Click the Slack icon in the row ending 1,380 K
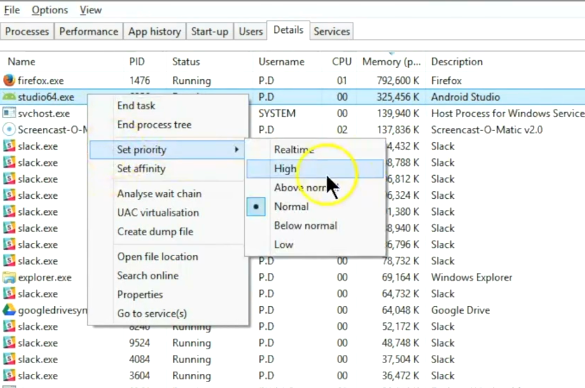 9,212
